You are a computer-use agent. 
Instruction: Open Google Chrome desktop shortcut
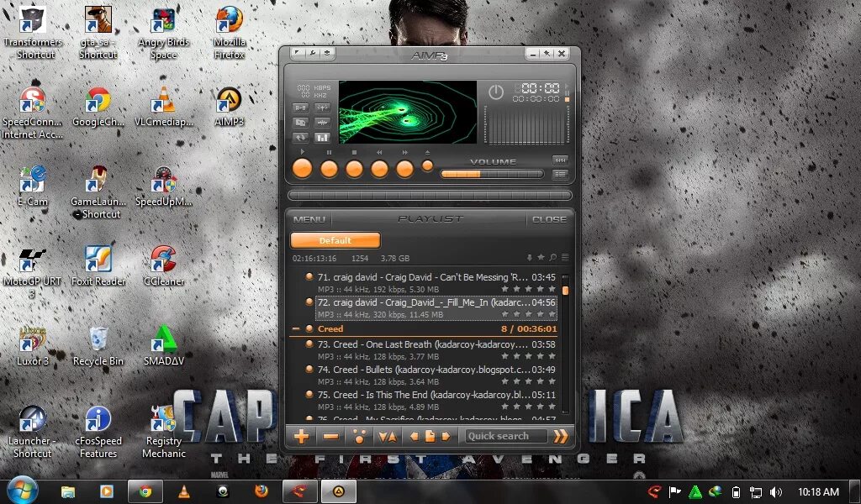tap(98, 108)
